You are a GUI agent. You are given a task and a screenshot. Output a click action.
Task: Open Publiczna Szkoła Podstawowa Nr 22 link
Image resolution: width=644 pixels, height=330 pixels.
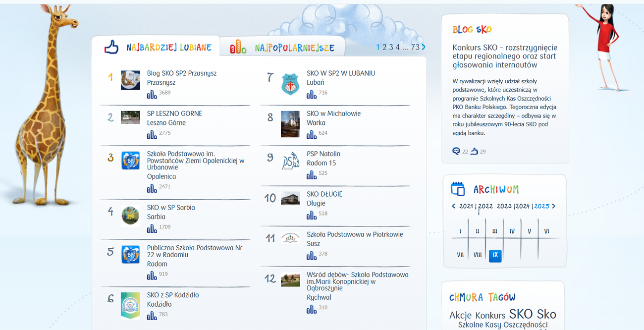tap(195, 251)
